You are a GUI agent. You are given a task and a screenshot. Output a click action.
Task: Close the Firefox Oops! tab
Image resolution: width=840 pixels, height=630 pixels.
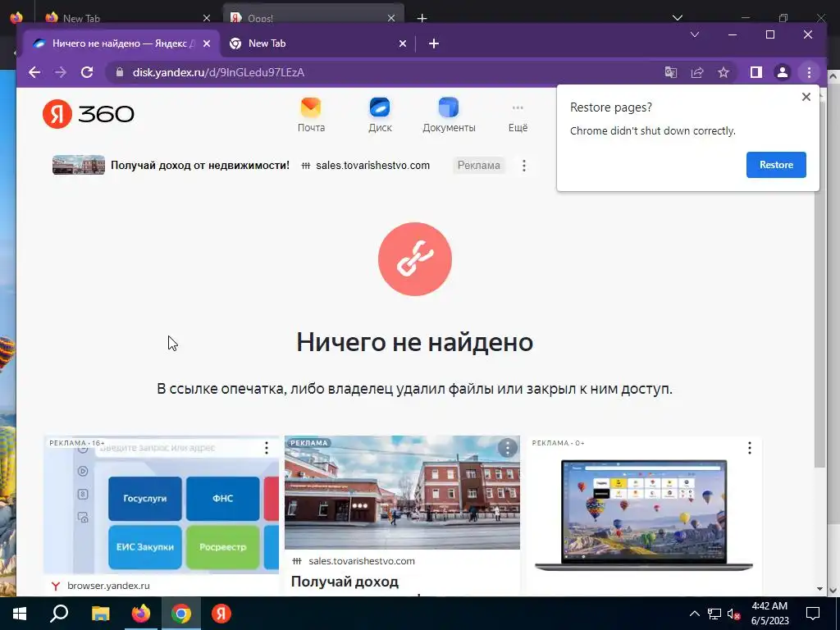(x=391, y=18)
